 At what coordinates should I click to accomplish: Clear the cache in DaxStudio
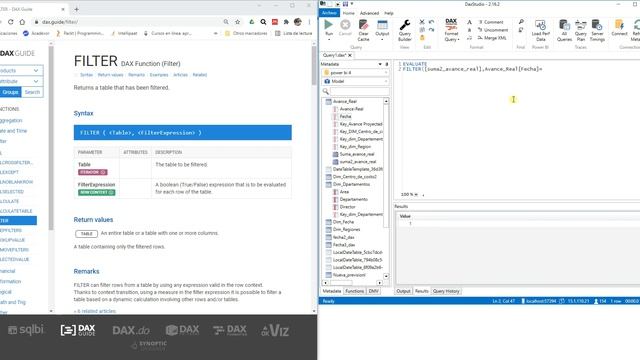[363, 30]
